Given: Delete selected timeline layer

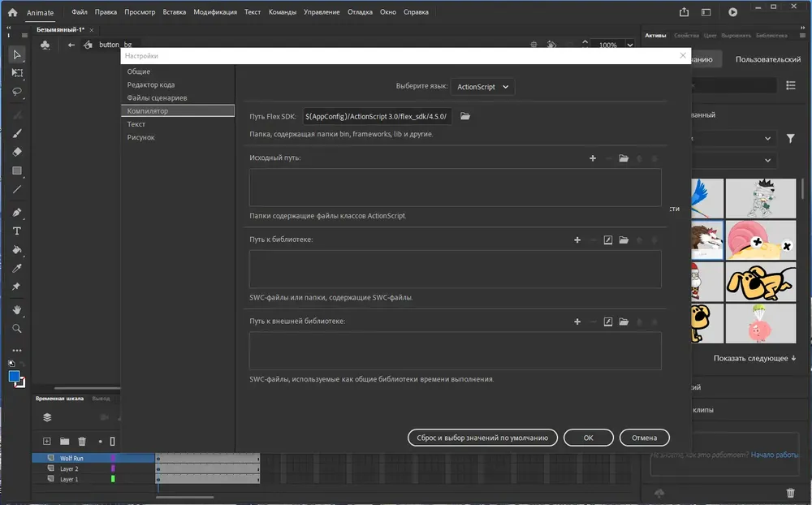Looking at the screenshot, I should click(x=82, y=442).
